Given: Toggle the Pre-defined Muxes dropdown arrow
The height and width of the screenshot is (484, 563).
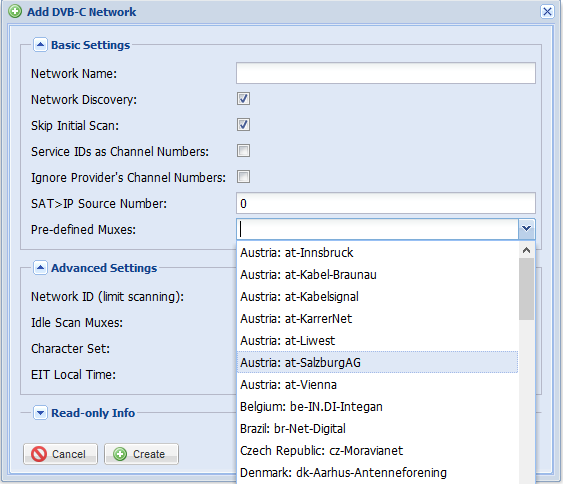Looking at the screenshot, I should 526,229.
